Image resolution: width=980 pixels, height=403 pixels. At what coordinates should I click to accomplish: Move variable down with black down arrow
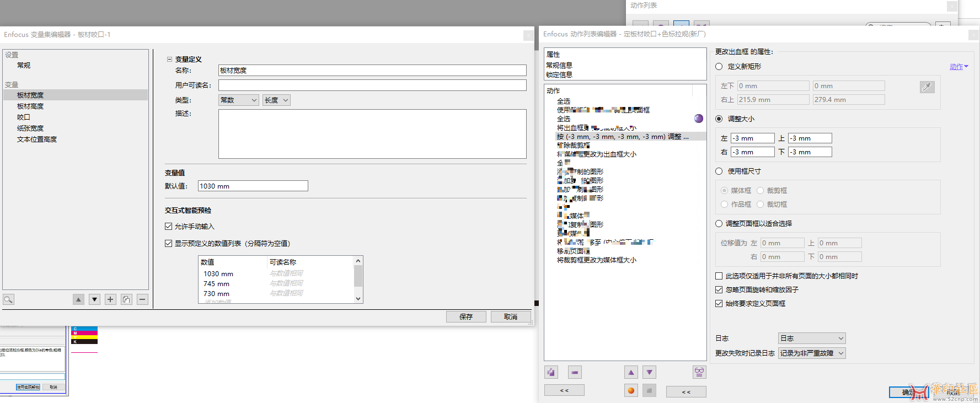point(94,299)
